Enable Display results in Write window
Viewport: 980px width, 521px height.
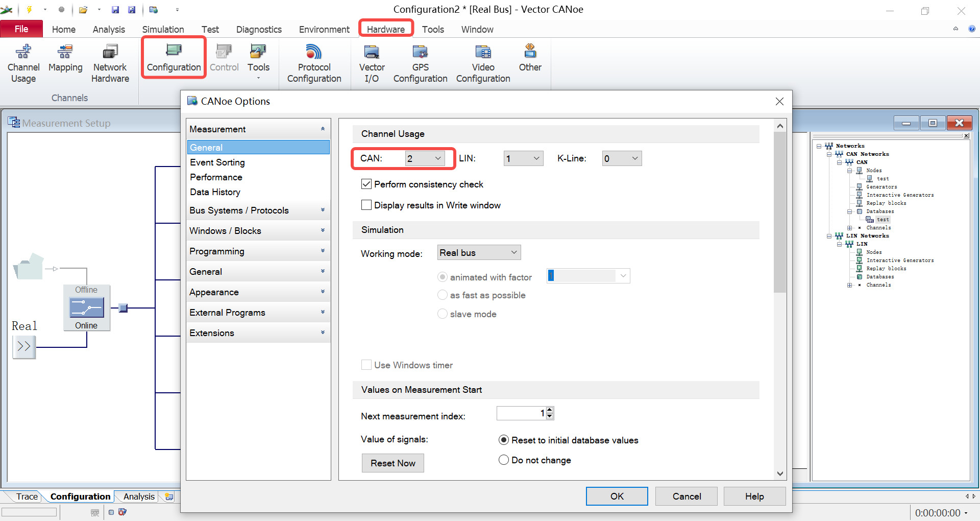[366, 205]
